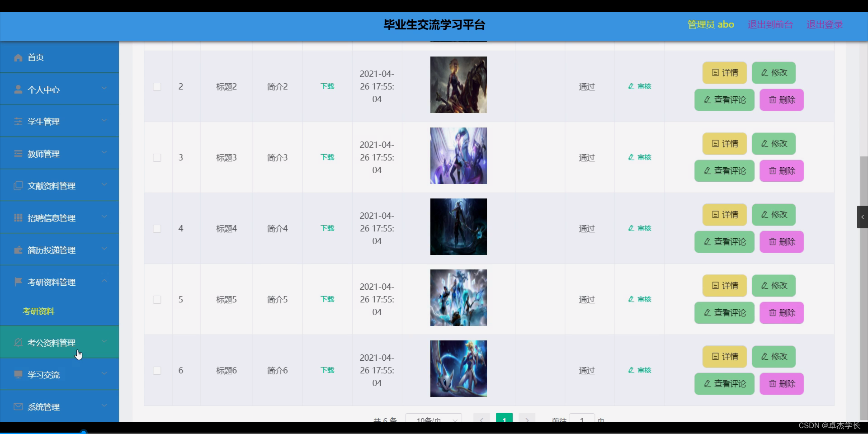
Task: Click the page number input beside 前往
Action: [x=582, y=420]
